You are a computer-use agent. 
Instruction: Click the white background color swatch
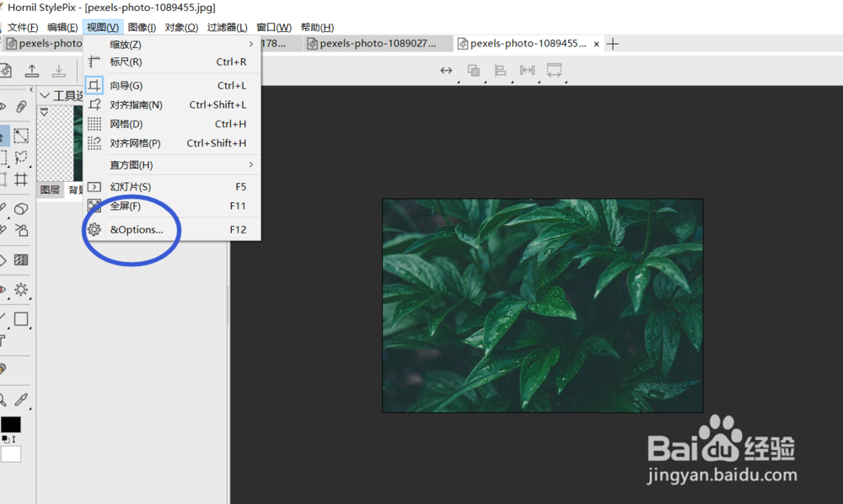coord(11,454)
